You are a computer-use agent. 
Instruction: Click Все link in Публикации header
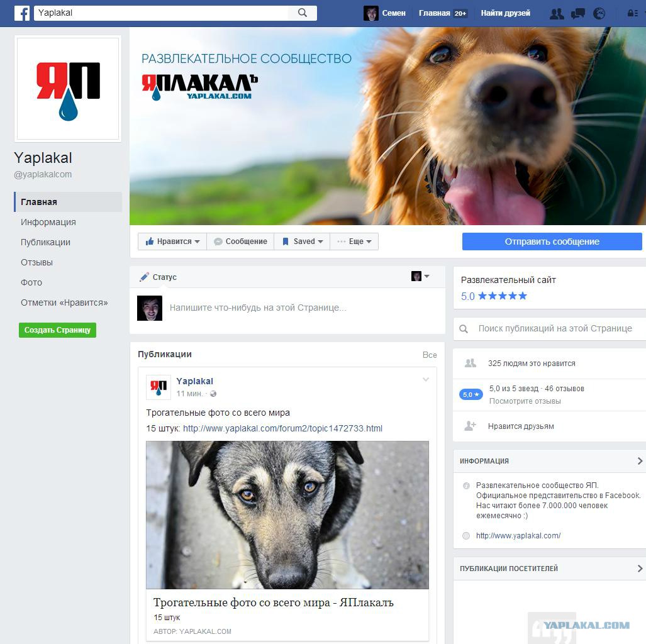(429, 355)
